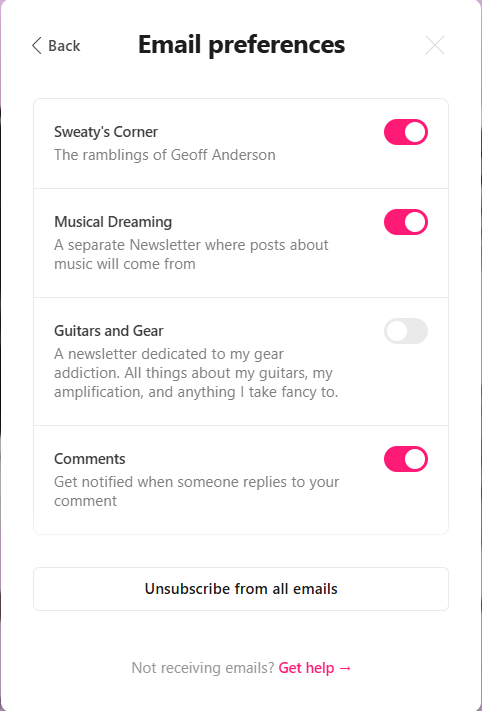Click 'Get notified when someone replies' description
The width and height of the screenshot is (482, 711).
[196, 491]
